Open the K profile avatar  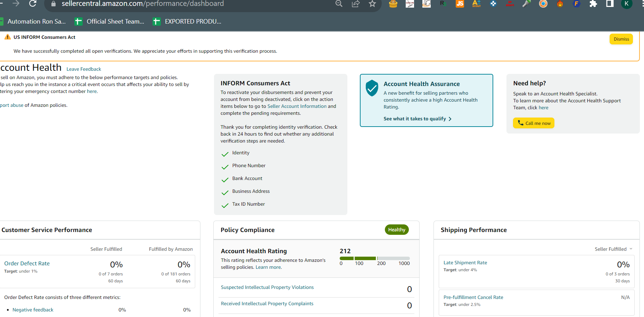click(627, 4)
